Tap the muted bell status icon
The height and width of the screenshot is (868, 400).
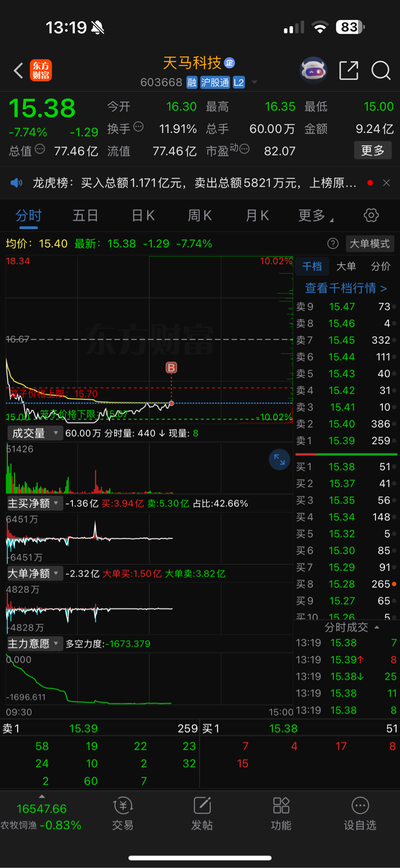(97, 27)
